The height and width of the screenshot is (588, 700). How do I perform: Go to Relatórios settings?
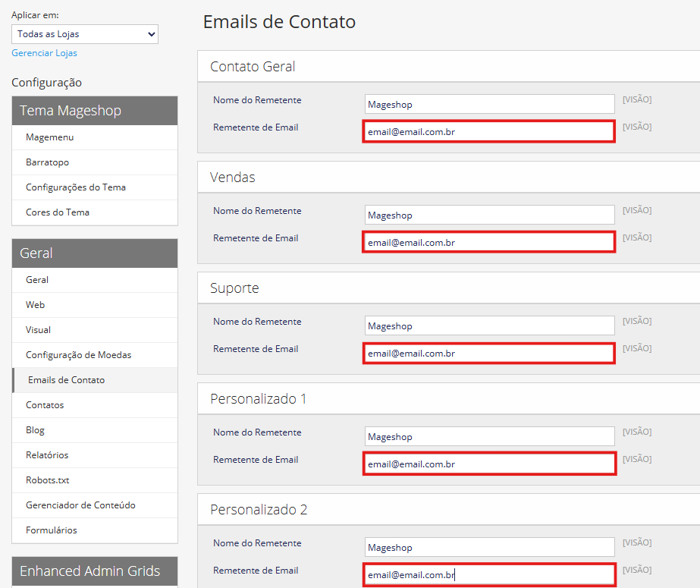pos(47,455)
